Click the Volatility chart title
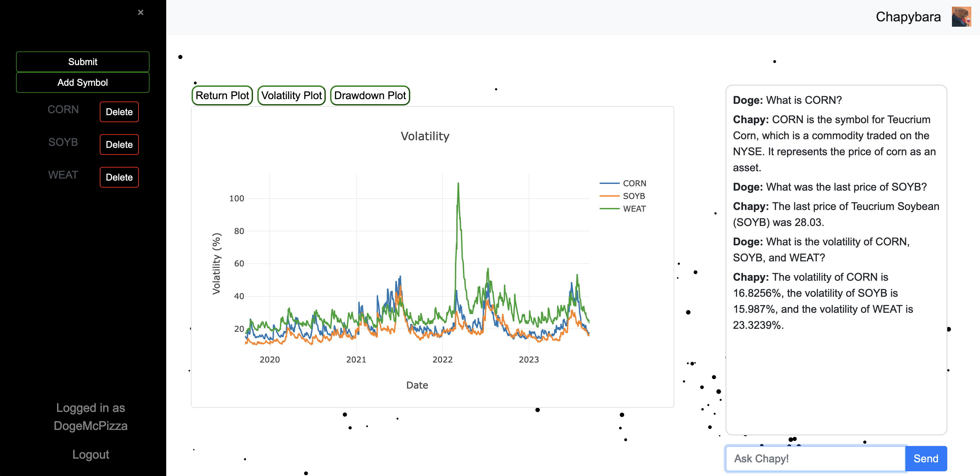Screen dimensions: 980x476 tap(425, 136)
